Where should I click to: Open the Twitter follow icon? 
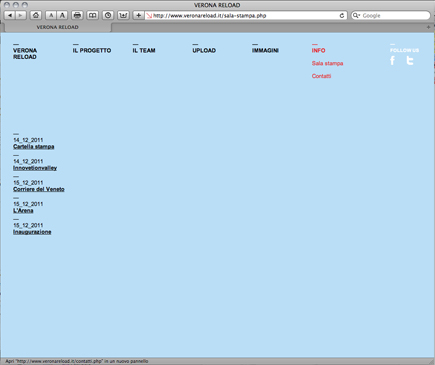pyautogui.click(x=410, y=60)
